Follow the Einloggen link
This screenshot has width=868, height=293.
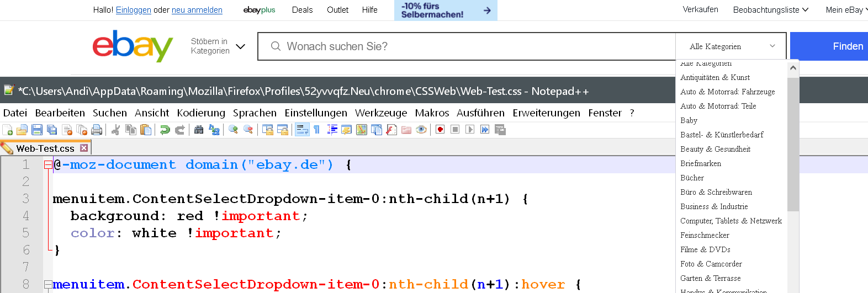point(134,10)
